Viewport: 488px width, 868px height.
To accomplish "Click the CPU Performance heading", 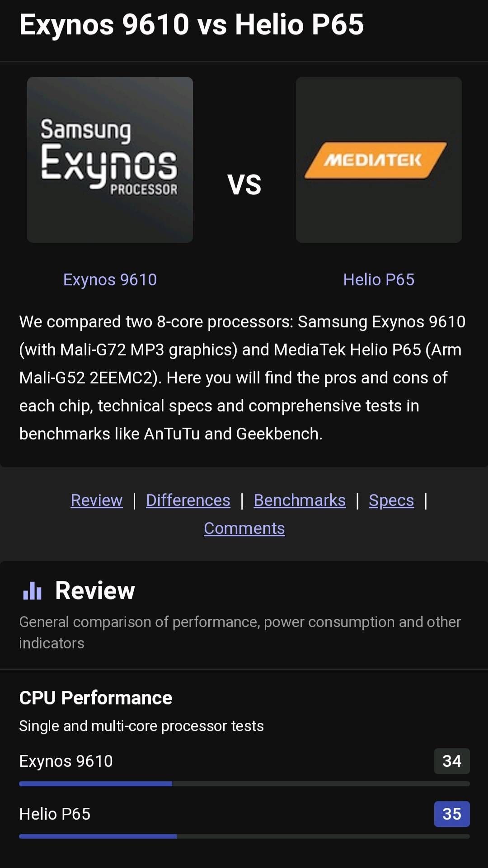I will pos(95,698).
